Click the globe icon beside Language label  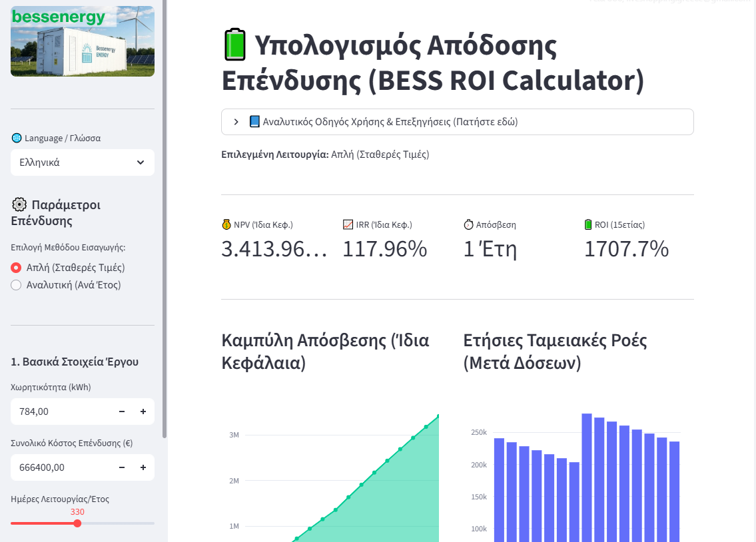17,138
